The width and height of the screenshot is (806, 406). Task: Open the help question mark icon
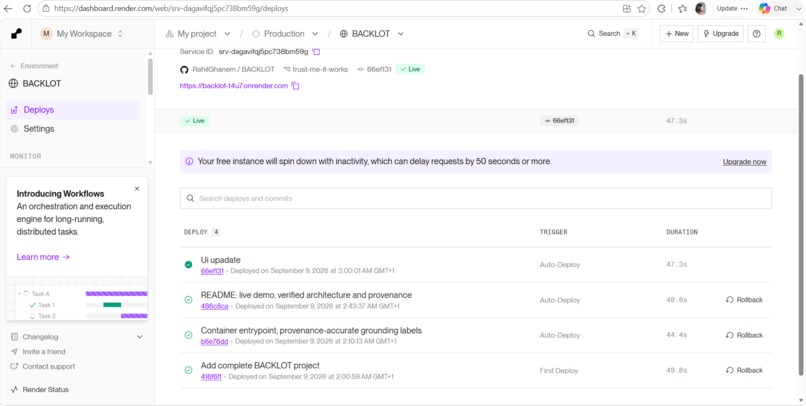coord(757,34)
